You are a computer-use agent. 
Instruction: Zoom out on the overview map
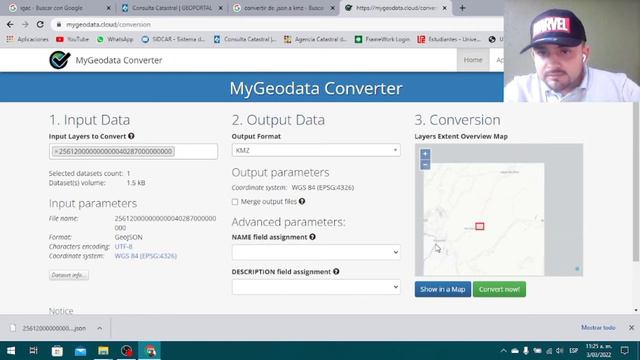point(425,164)
